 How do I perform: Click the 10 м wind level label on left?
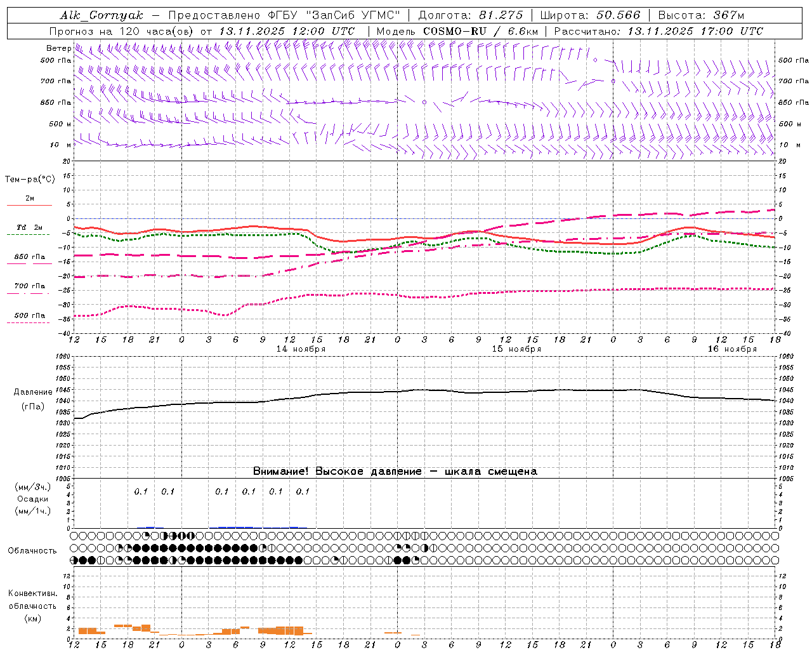pos(61,145)
